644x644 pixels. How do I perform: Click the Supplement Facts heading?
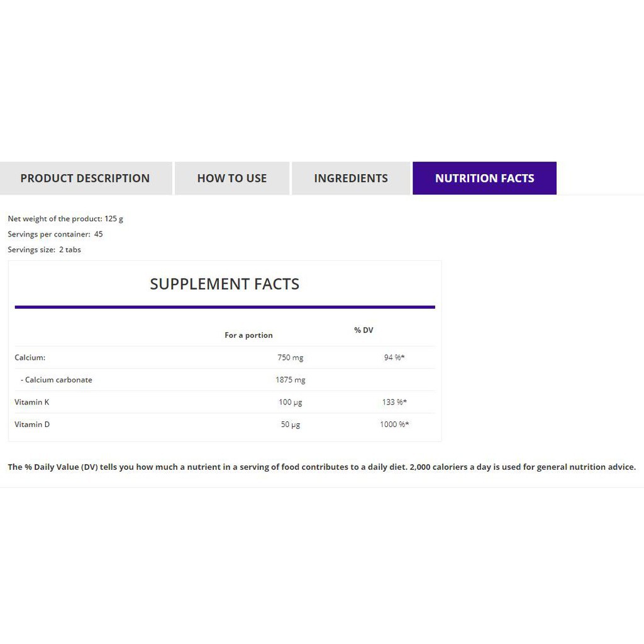pyautogui.click(x=225, y=284)
